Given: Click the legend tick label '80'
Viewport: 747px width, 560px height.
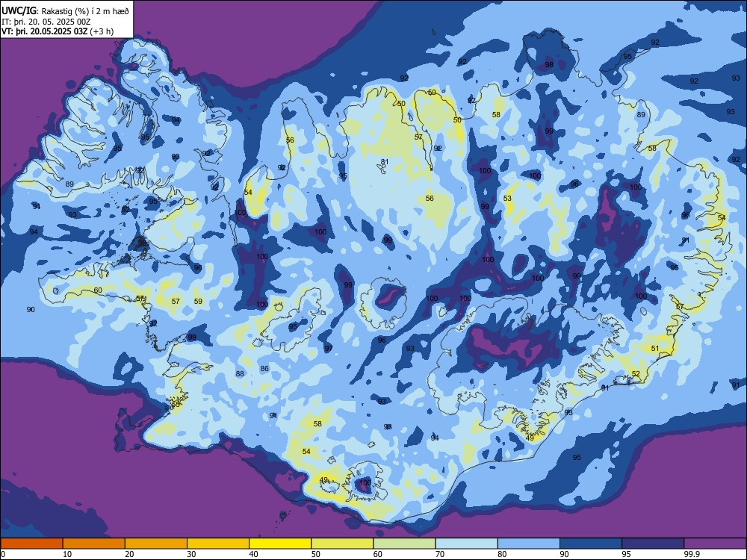Looking at the screenshot, I should 502,554.
